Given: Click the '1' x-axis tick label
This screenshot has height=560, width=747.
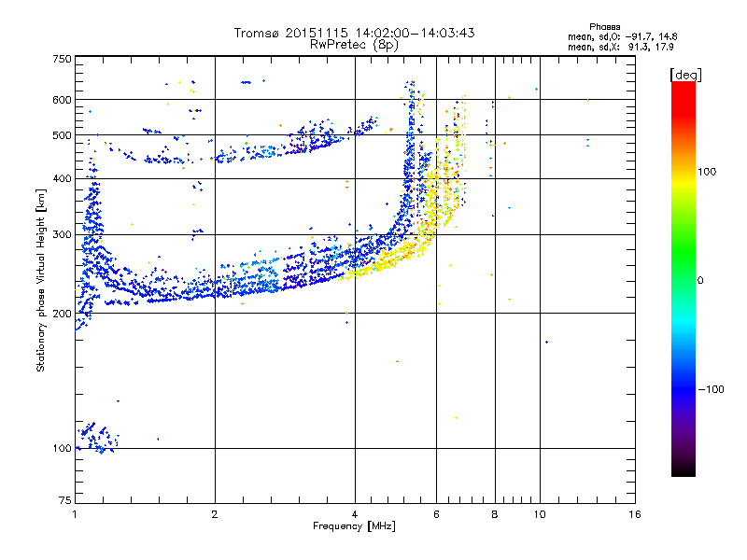Looking at the screenshot, I should click(75, 514).
